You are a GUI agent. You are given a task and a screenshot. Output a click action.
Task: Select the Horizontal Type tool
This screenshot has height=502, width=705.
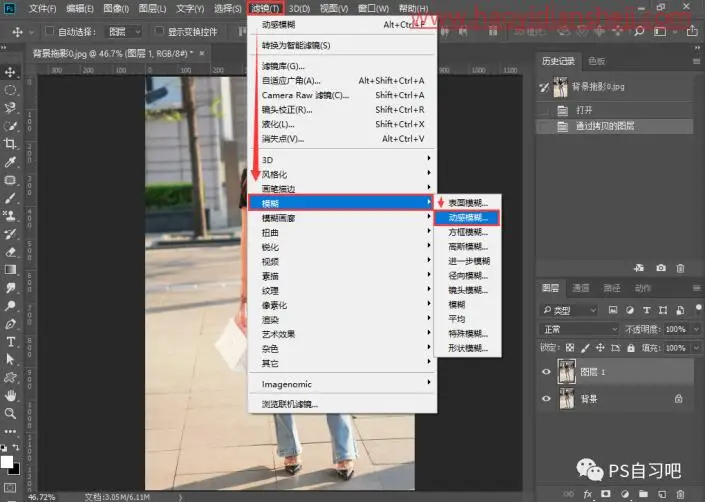(x=10, y=342)
